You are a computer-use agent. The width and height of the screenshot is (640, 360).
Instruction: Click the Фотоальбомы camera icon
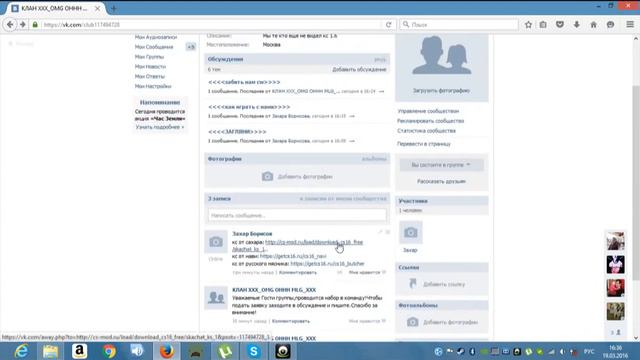point(413,322)
